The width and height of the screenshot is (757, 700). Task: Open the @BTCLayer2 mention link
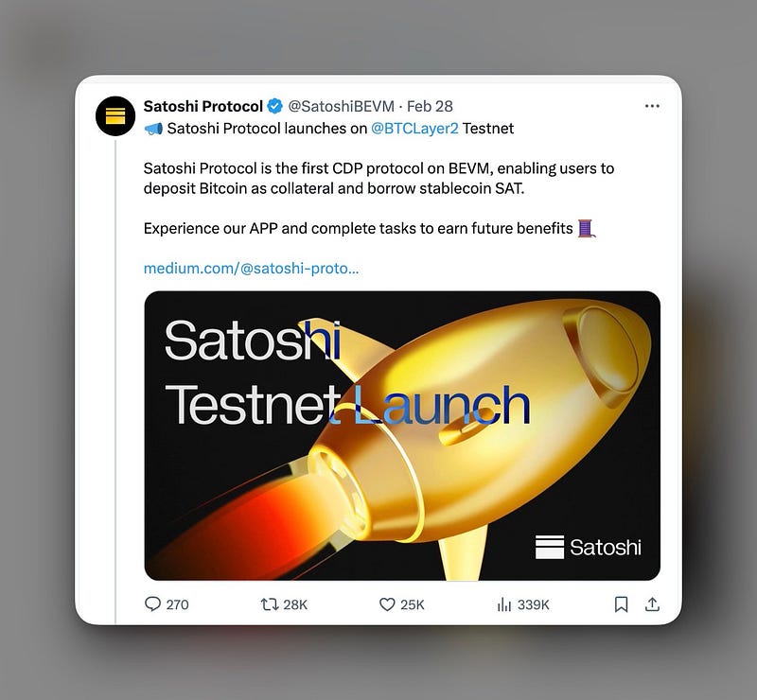414,129
